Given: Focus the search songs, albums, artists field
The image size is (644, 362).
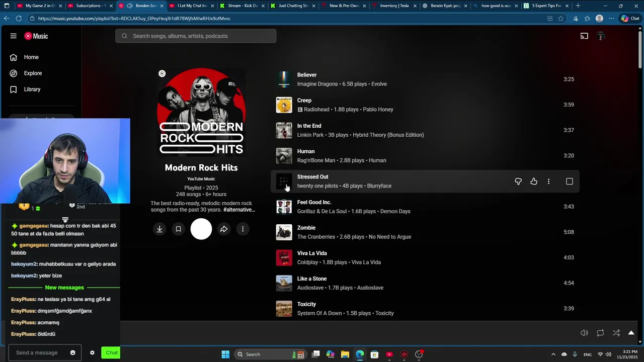Looking at the screenshot, I should [196, 36].
